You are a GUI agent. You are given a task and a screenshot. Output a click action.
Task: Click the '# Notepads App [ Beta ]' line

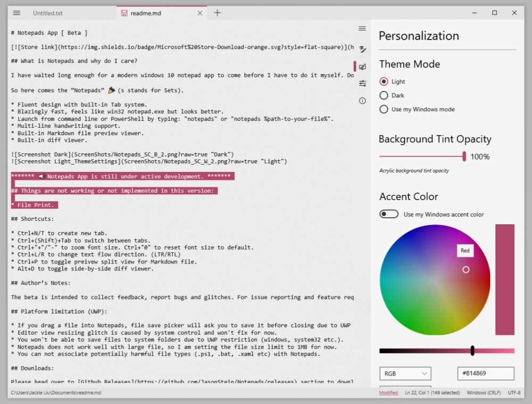[49, 33]
